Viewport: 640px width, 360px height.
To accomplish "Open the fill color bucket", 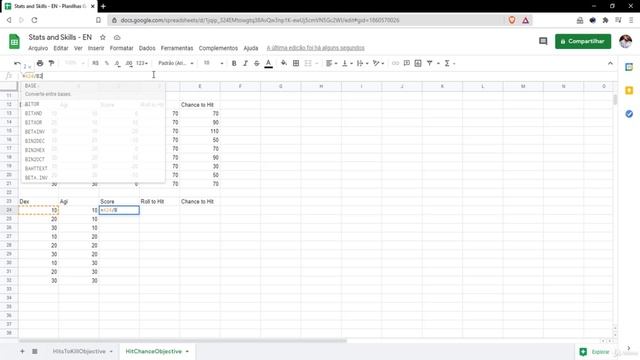I will (x=284, y=63).
